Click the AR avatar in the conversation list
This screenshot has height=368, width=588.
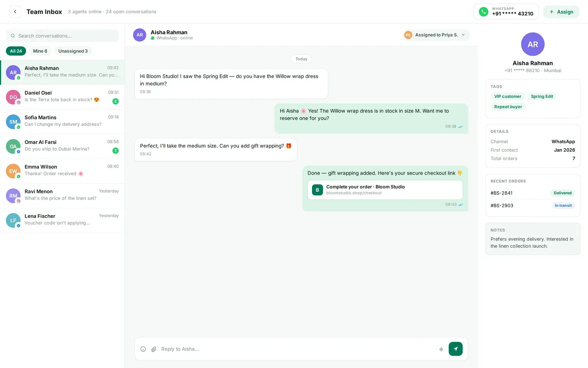pyautogui.click(x=13, y=72)
